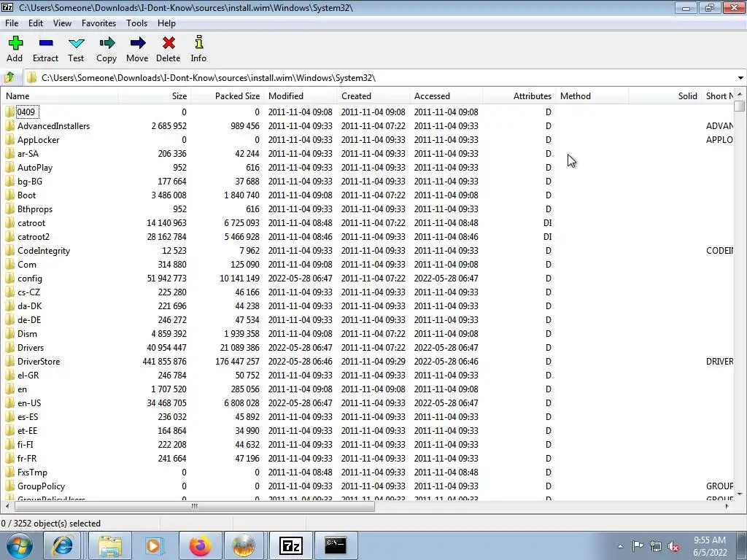Select the Com folder name

[27, 264]
